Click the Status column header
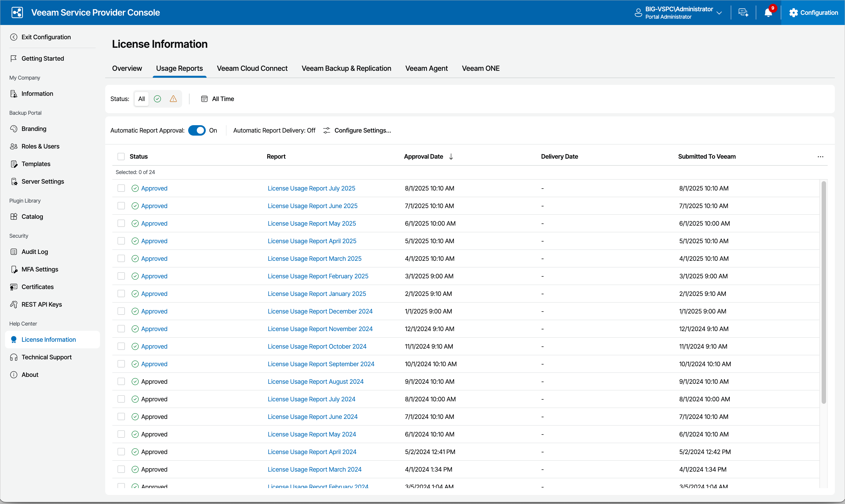The width and height of the screenshot is (845, 504). (x=139, y=156)
